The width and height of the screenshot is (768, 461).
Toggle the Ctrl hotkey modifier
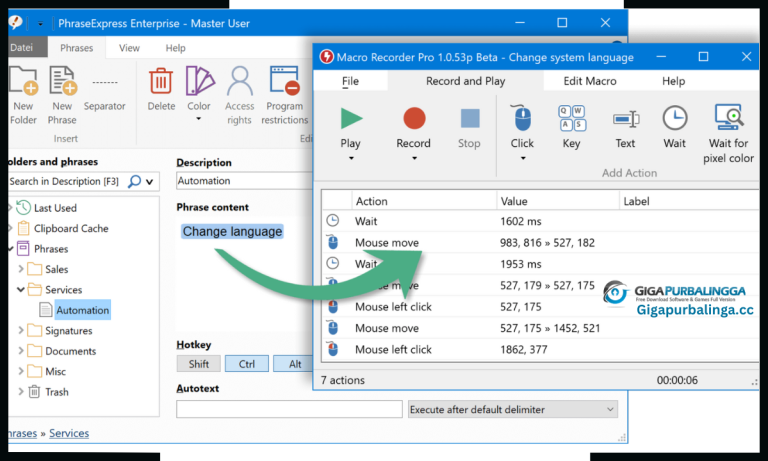click(x=246, y=364)
